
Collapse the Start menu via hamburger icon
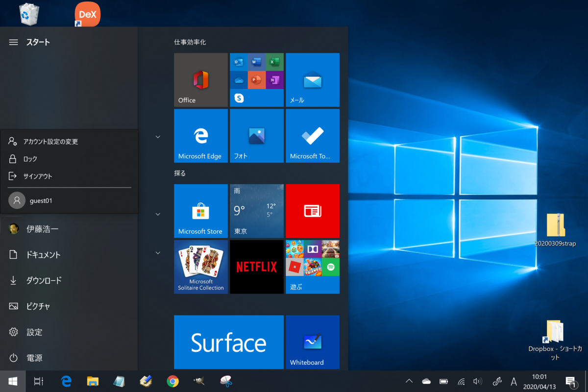[x=13, y=42]
